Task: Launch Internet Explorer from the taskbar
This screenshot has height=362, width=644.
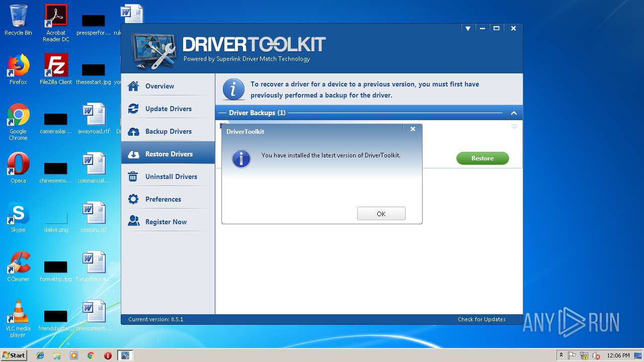Action: pyautogui.click(x=40, y=355)
